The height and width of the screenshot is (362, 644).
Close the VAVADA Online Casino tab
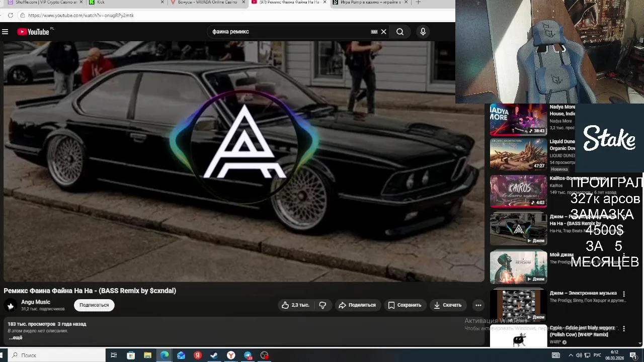coord(244,3)
